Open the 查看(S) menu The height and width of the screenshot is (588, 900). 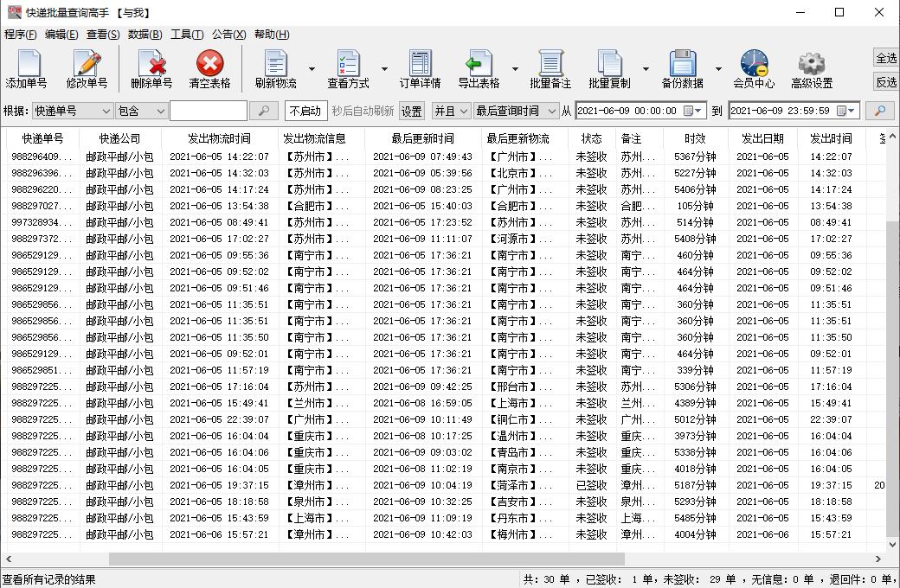coord(103,35)
